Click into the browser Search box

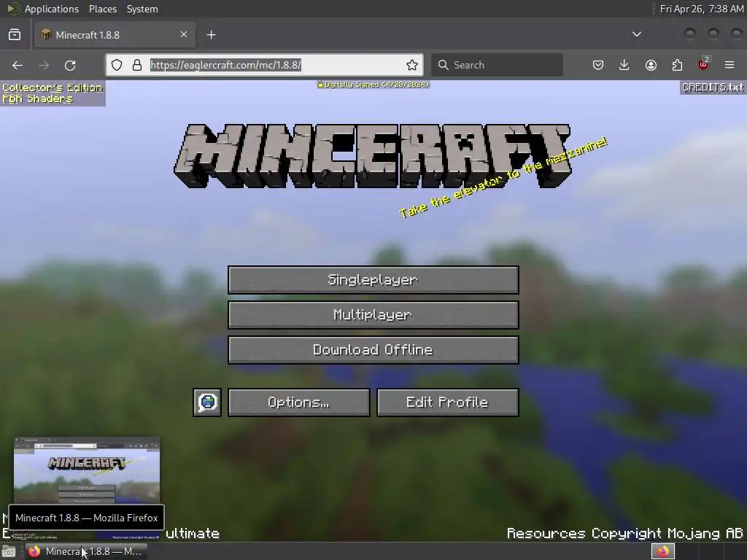click(497, 65)
